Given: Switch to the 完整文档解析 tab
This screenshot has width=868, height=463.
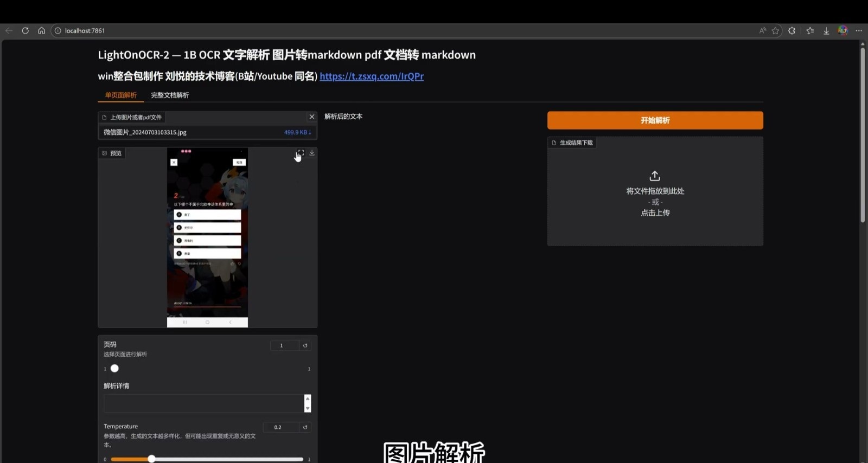Looking at the screenshot, I should 170,95.
